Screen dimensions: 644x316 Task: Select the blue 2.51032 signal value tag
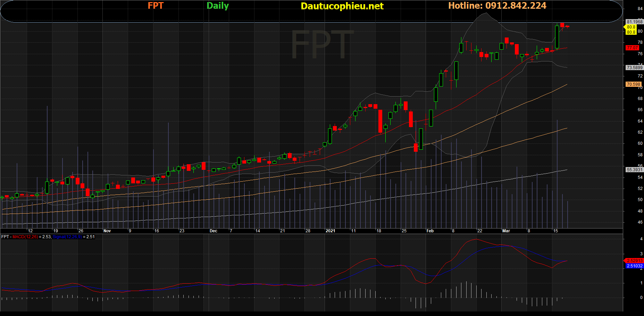coord(635,266)
